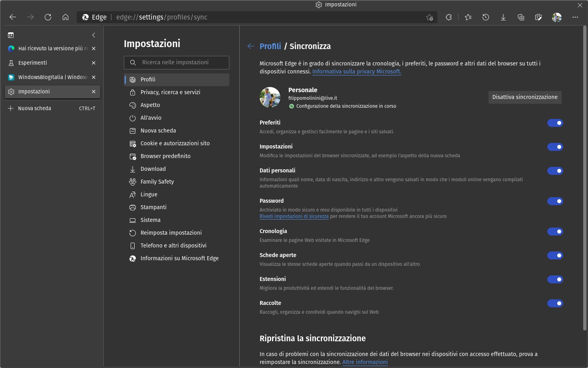Go back to Profili with arrow

pos(251,46)
